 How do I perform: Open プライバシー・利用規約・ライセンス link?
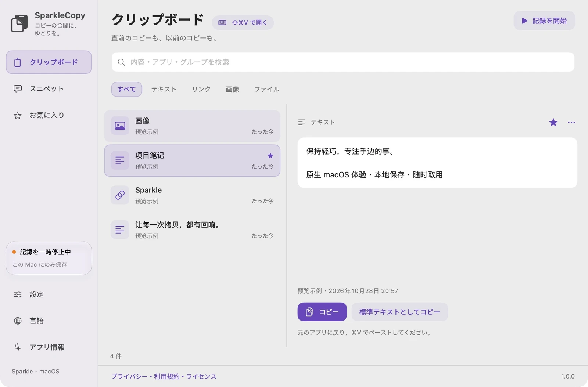[164, 376]
